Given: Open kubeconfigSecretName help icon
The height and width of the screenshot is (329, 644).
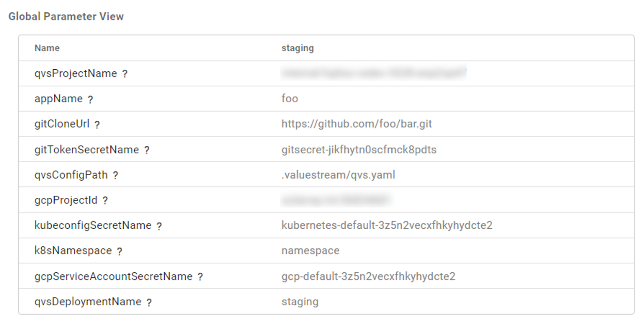Looking at the screenshot, I should [x=159, y=226].
